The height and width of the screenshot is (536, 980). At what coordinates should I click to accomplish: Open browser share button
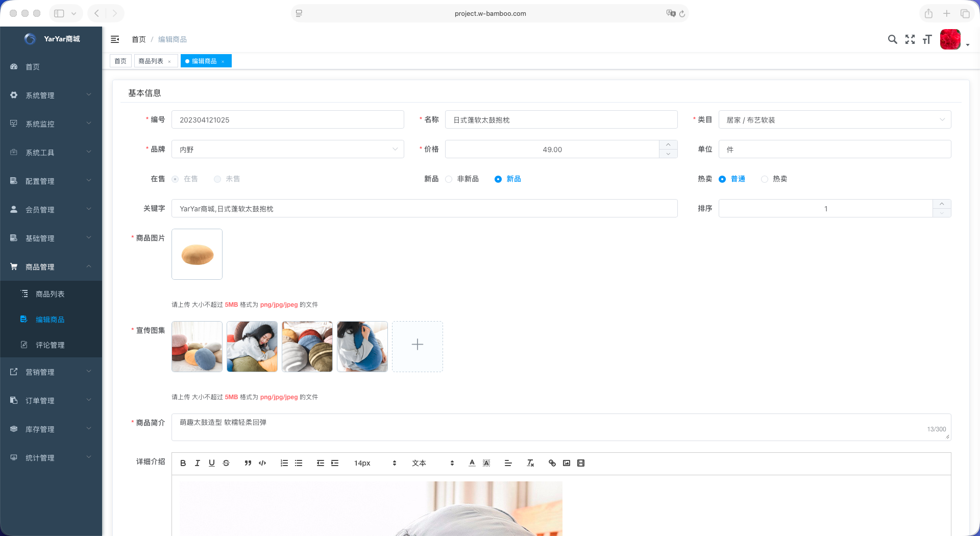(x=928, y=14)
